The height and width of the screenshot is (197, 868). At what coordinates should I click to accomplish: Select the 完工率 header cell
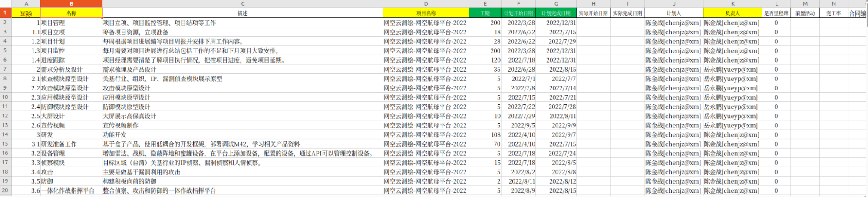(833, 13)
